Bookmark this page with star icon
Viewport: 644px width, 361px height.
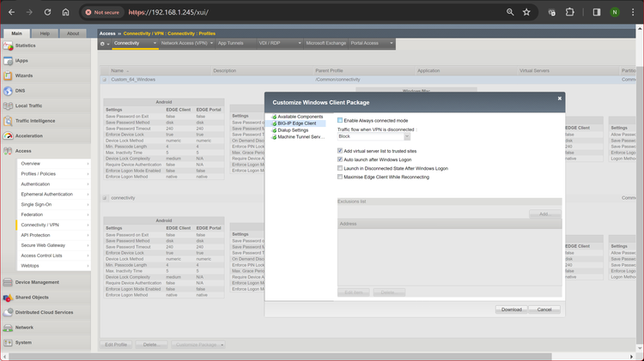click(x=526, y=13)
